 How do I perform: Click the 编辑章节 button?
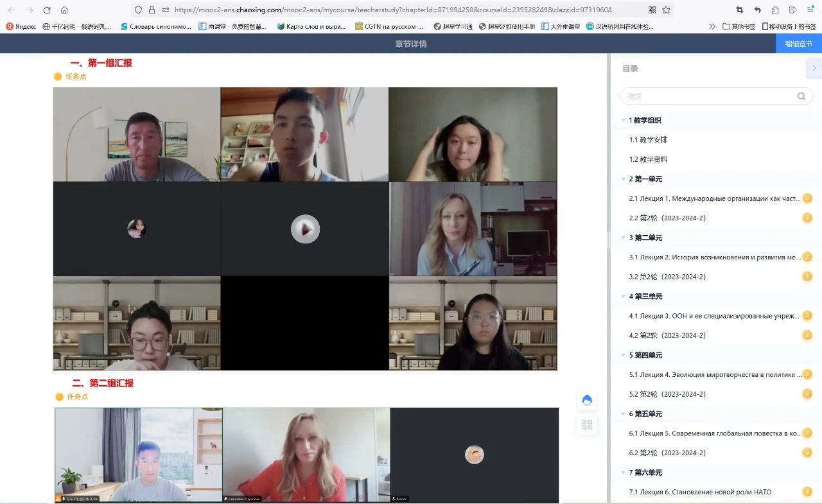click(x=798, y=44)
